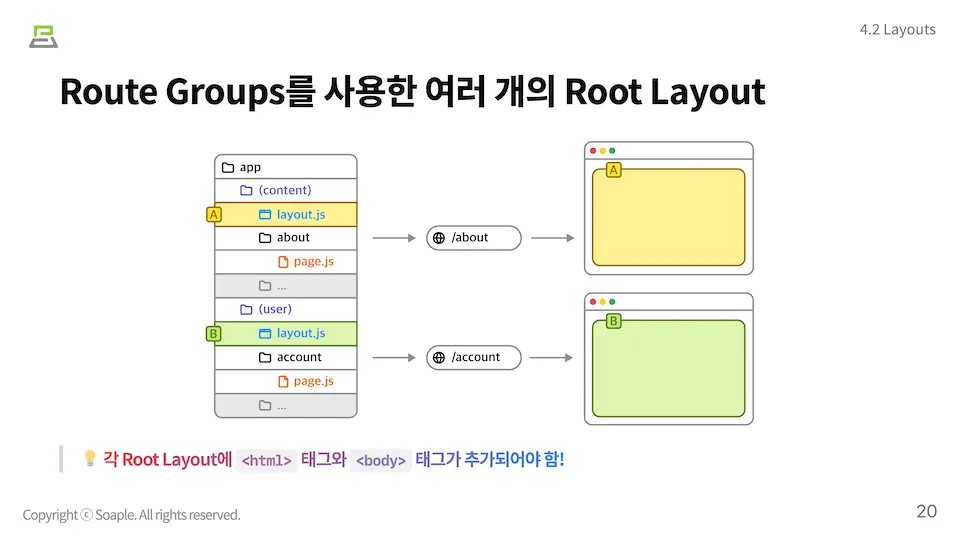Click the (user) folder icon
Image resolution: width=960 pixels, height=540 pixels.
246,309
